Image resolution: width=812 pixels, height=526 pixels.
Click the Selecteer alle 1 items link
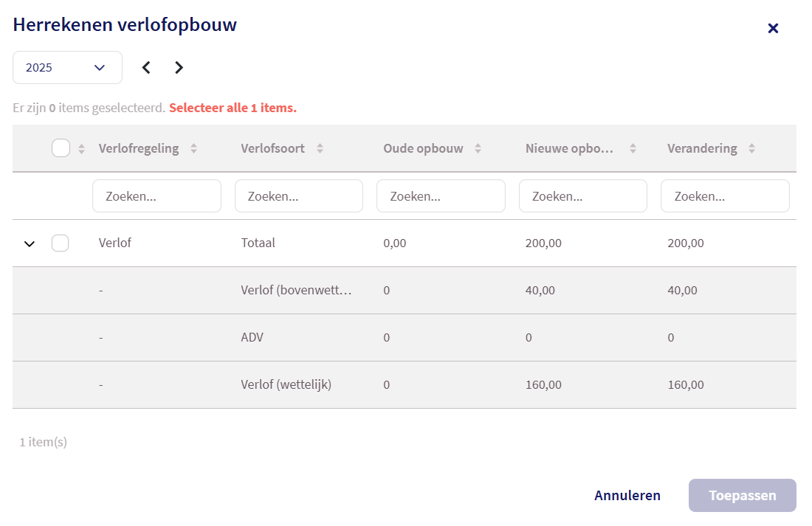[x=233, y=108]
